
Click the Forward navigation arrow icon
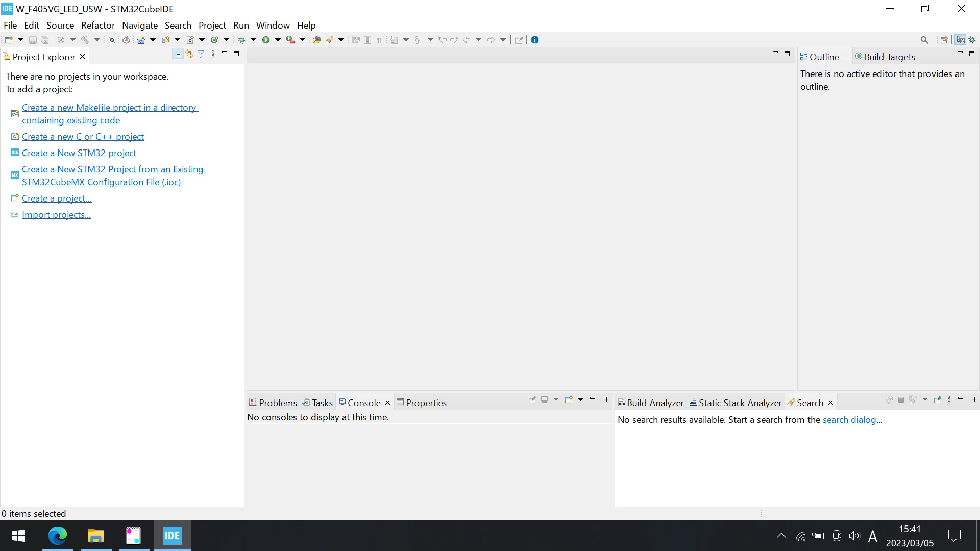click(491, 40)
